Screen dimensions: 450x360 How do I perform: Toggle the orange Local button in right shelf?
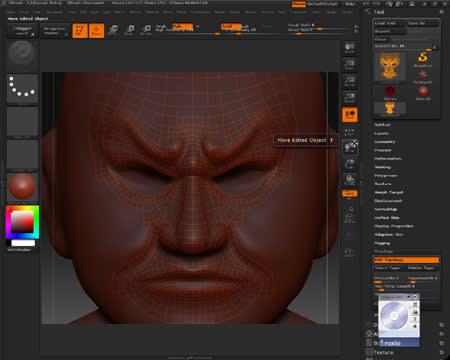coord(350,115)
